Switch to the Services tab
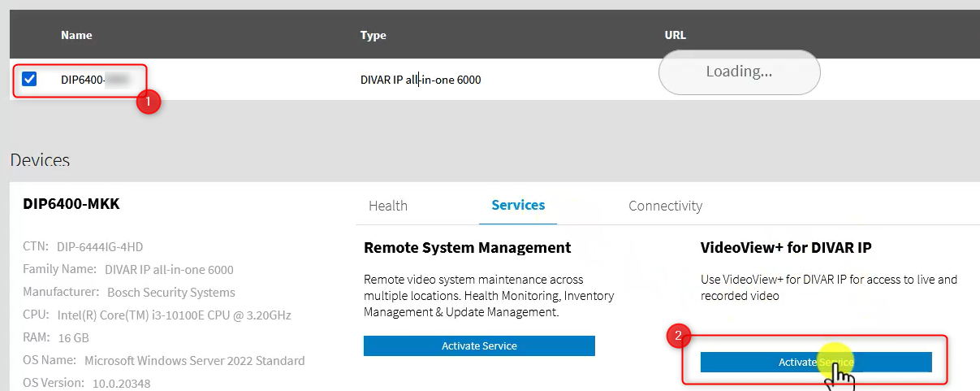The width and height of the screenshot is (980, 391). click(518, 205)
